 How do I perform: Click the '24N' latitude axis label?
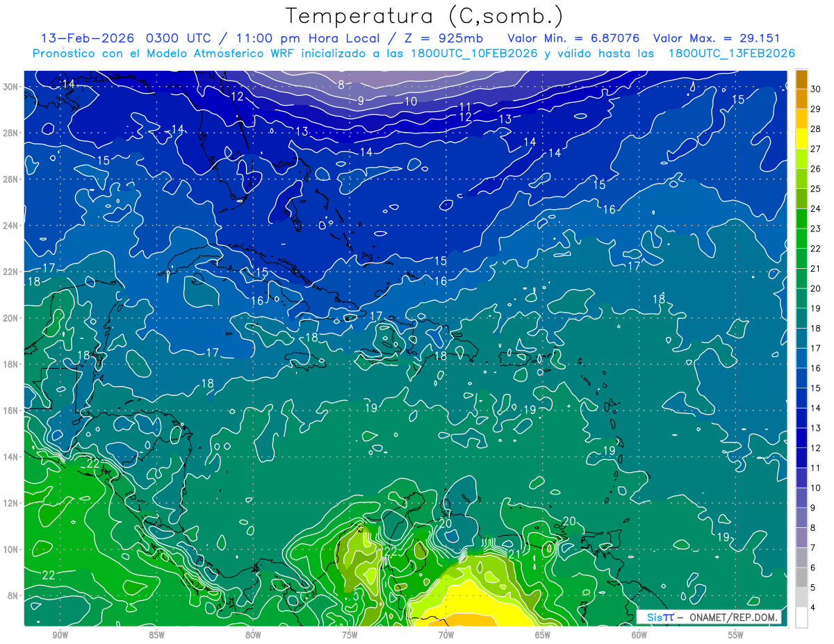(11, 226)
